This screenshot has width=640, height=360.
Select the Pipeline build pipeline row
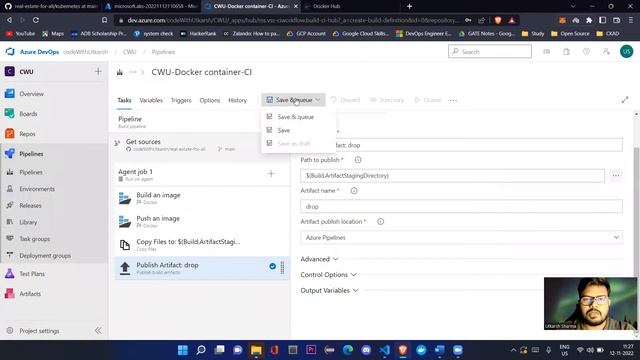188,122
